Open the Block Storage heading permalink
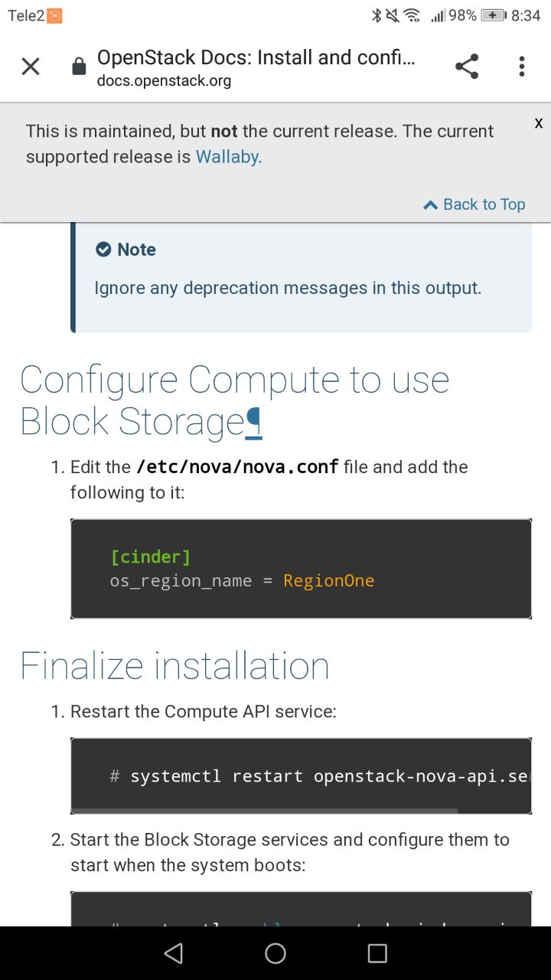The image size is (551, 980). click(x=255, y=423)
